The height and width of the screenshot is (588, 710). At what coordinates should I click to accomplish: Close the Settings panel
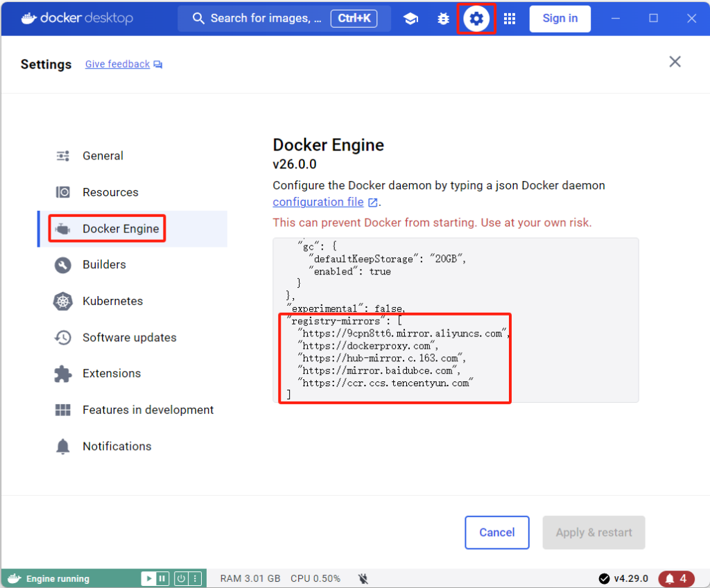click(675, 62)
